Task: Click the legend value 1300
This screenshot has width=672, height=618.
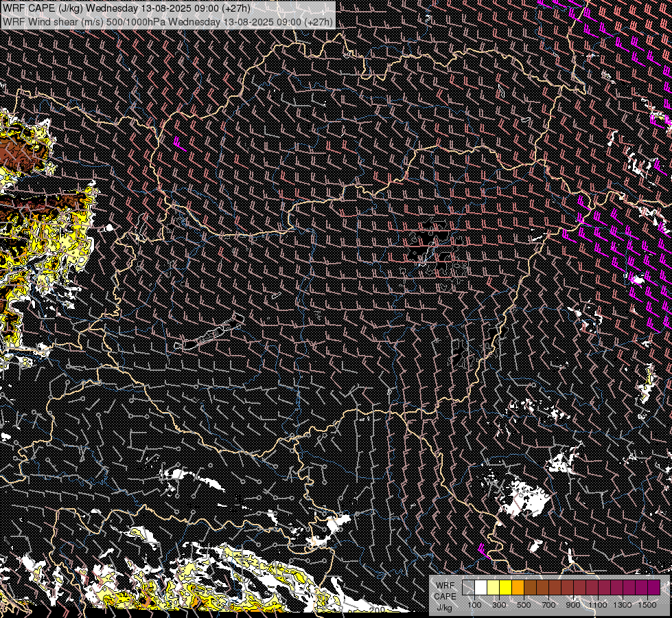Action: 623,605
